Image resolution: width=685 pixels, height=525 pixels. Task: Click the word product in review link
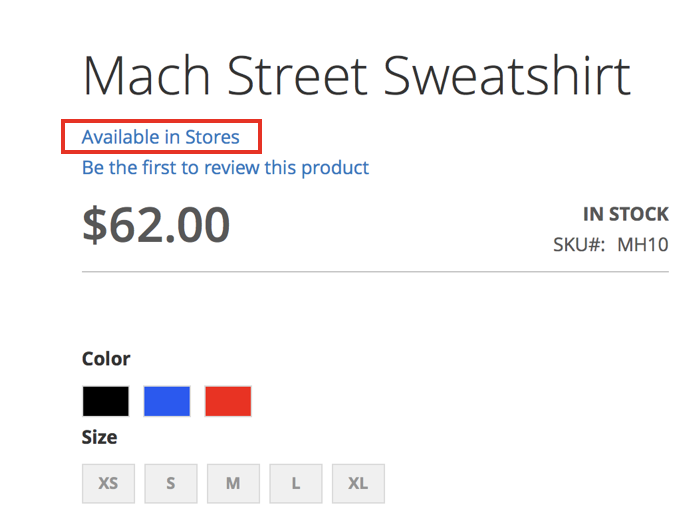tap(335, 167)
